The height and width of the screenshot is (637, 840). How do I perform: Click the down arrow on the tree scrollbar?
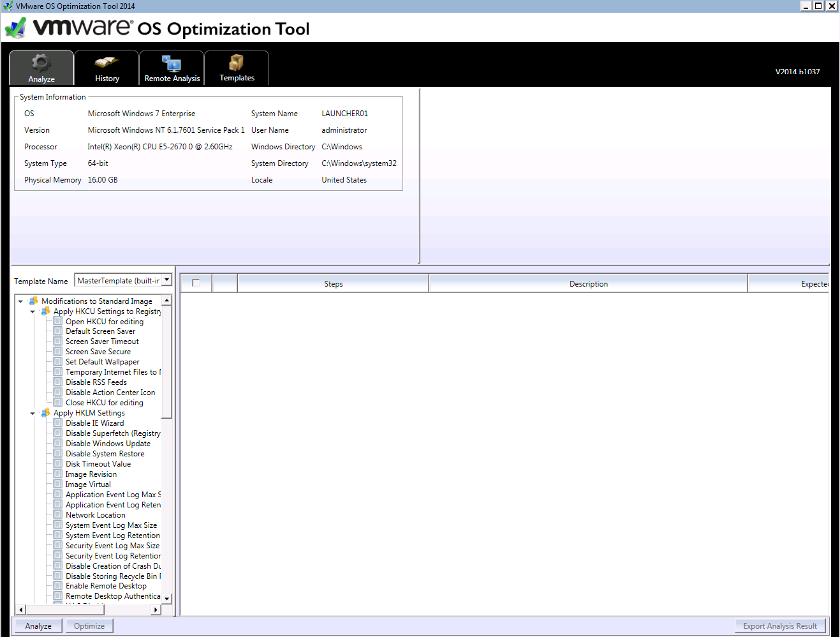click(x=167, y=598)
